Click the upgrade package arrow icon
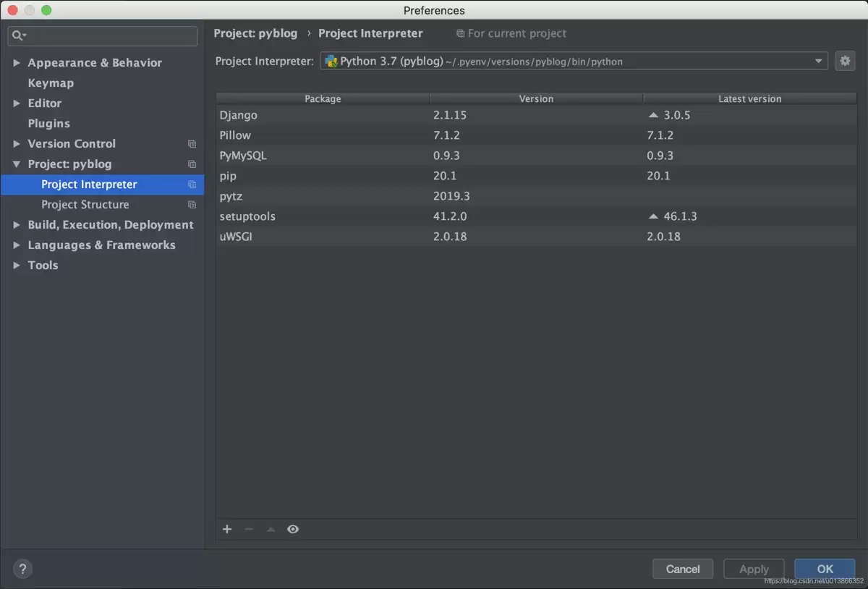Viewport: 868px width, 589px height. (x=271, y=529)
